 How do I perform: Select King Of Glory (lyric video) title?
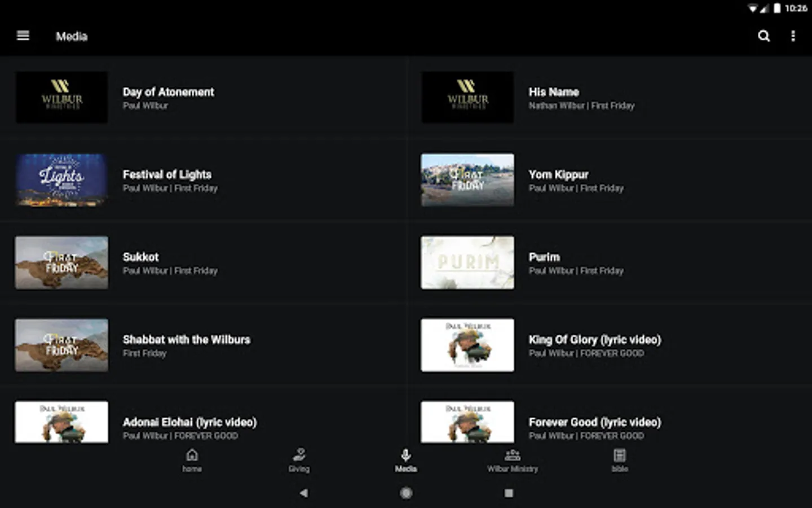click(595, 339)
